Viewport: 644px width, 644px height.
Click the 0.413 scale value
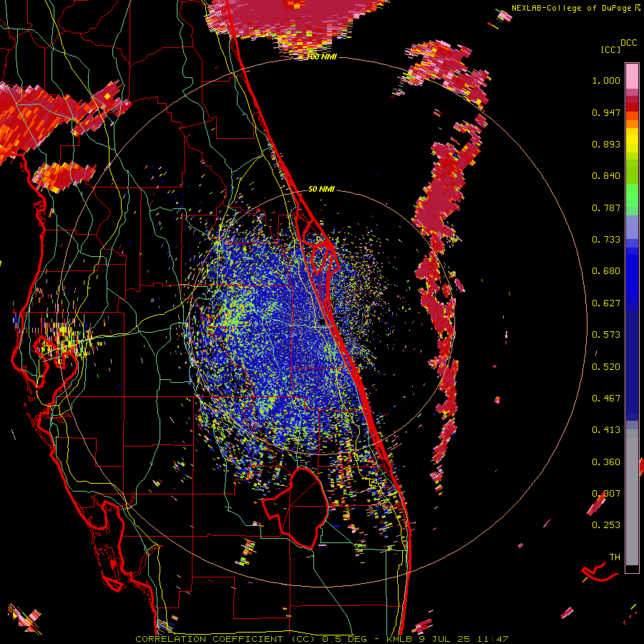[606, 430]
